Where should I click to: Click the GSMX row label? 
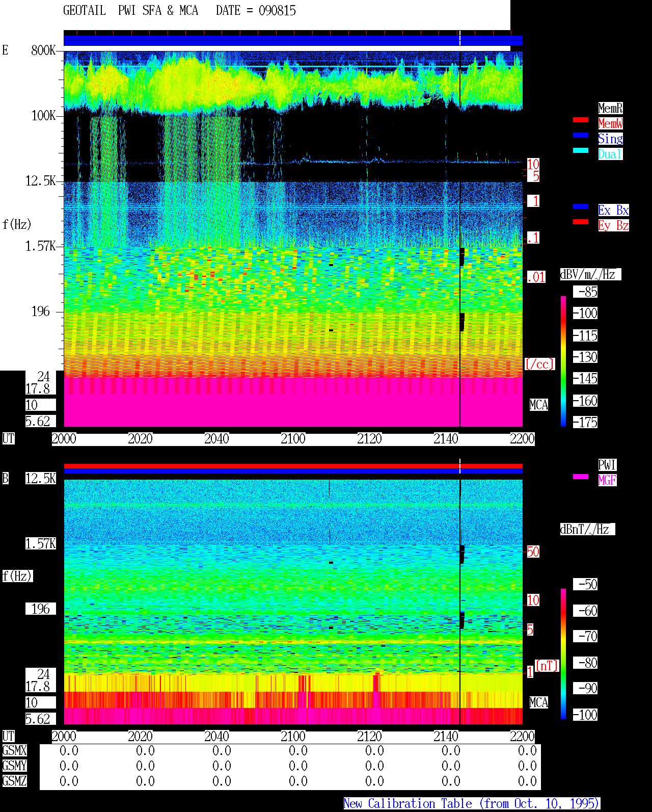coord(14,750)
